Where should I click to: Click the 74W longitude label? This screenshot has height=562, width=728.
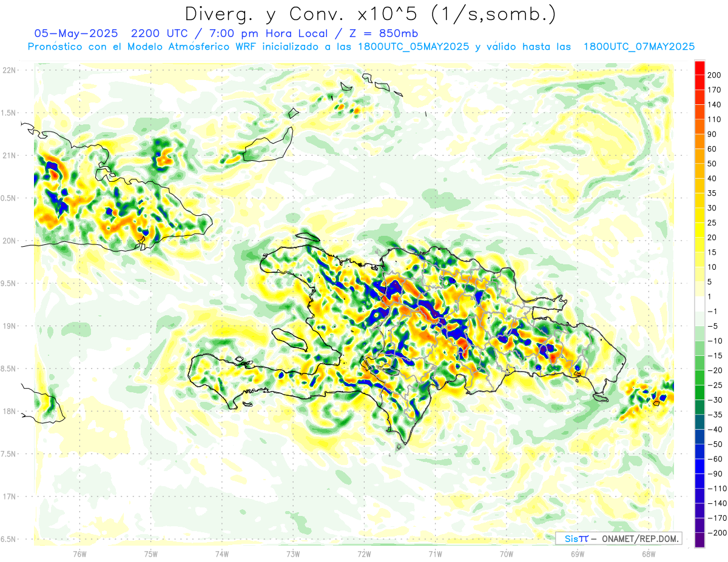(221, 554)
